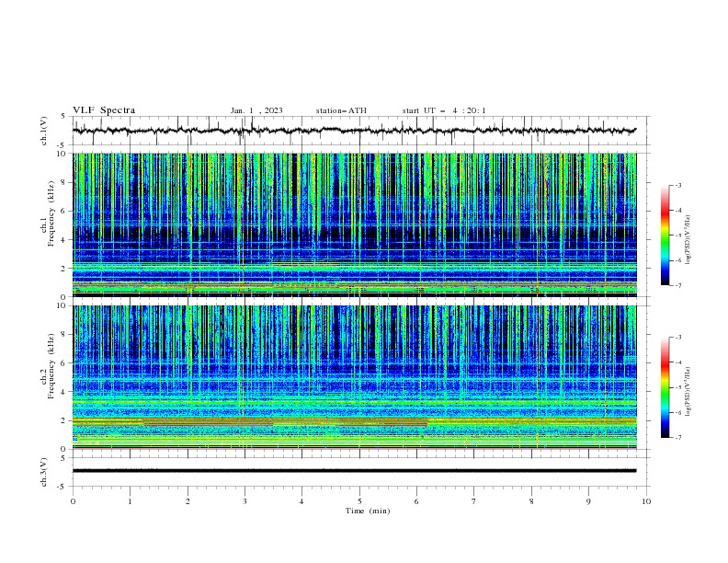Click time axis tick label '0'
728x563 pixels.
coord(73,501)
